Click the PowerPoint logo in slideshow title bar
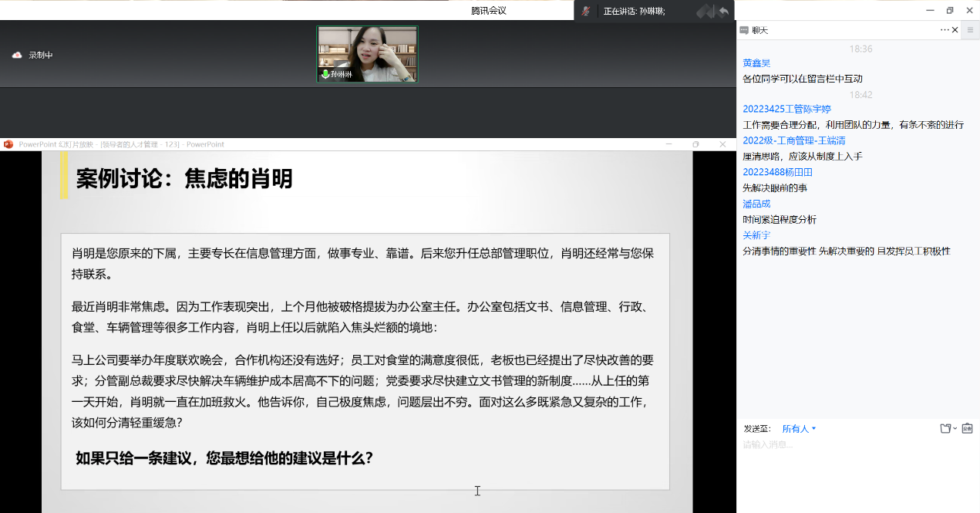The height and width of the screenshot is (513, 980). coord(8,144)
